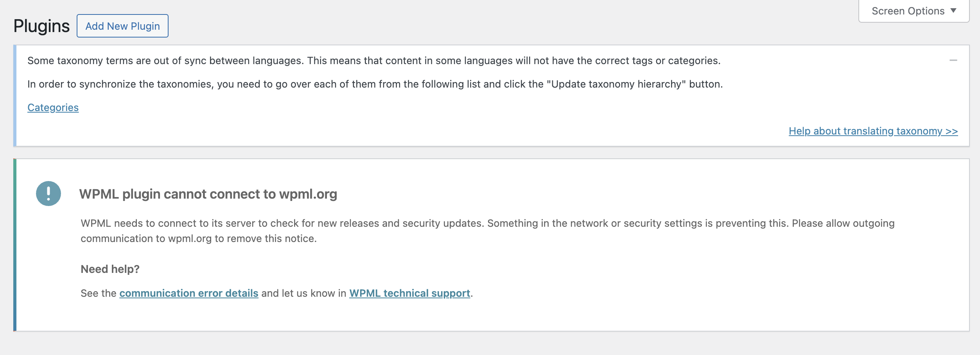The height and width of the screenshot is (355, 980).
Task: Click the WPML server connection description
Action: click(487, 223)
